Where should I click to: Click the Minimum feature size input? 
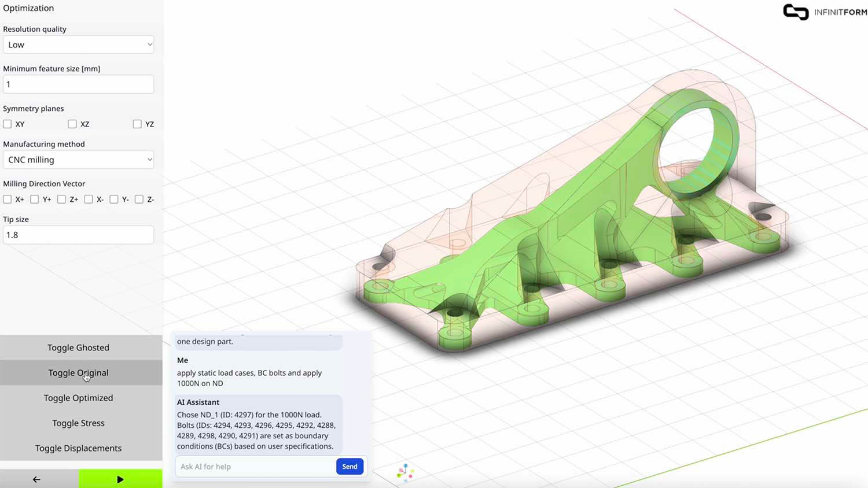(78, 84)
